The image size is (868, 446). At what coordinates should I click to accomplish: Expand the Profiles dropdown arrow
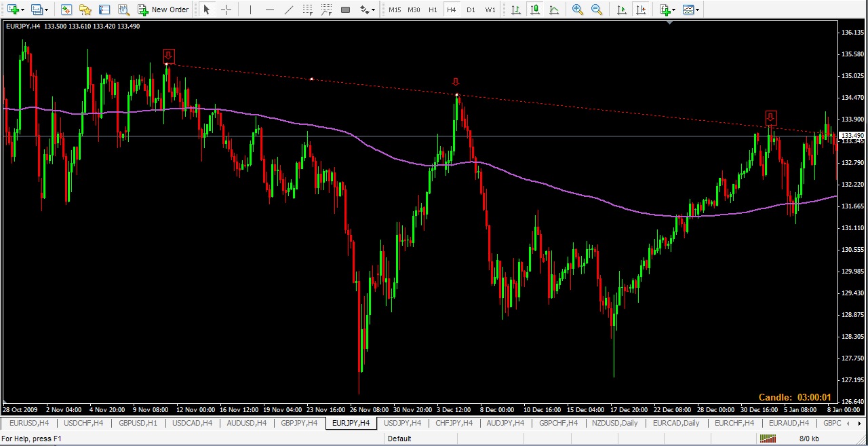(46, 10)
